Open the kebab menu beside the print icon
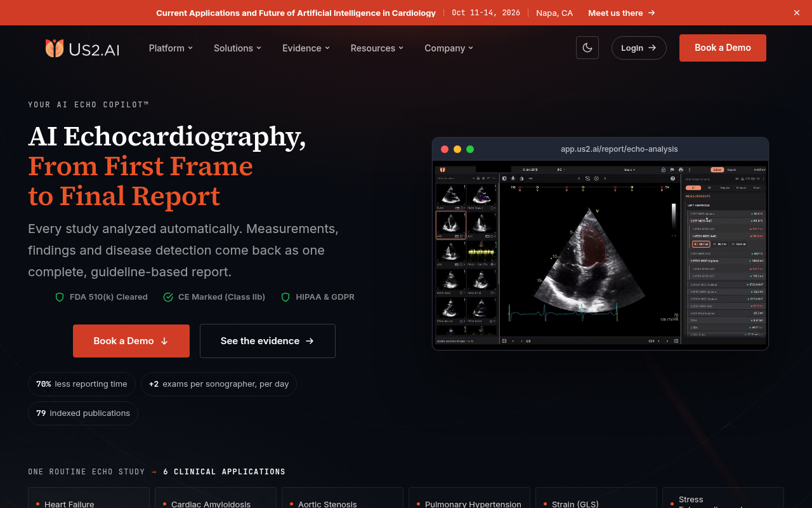812x508 pixels. [x=690, y=170]
